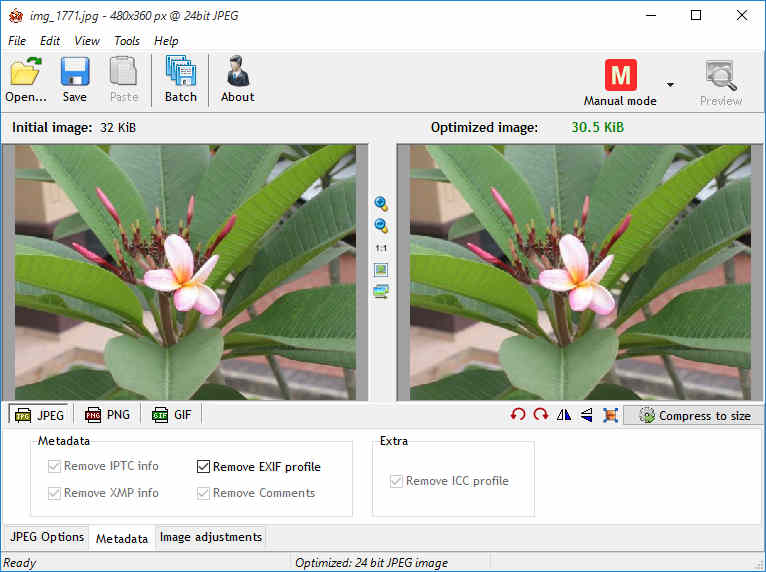This screenshot has width=766, height=572.
Task: Zoom in using the plus magnifier
Action: (x=381, y=204)
